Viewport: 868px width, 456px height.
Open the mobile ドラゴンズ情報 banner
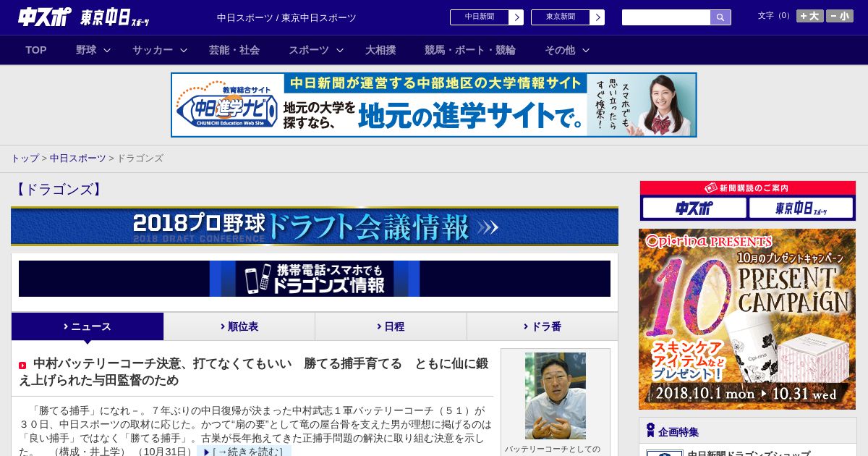(315, 279)
